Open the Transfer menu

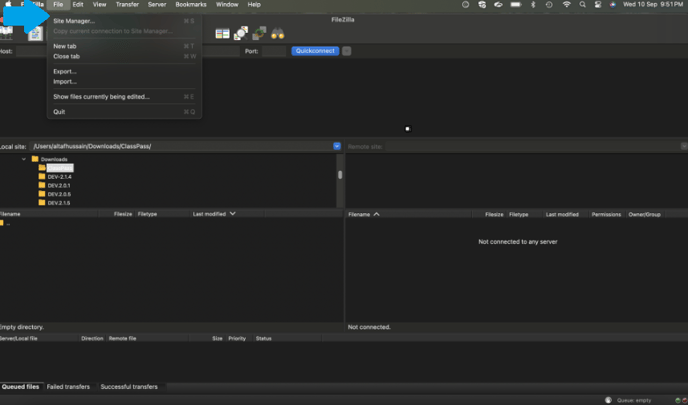[x=127, y=4]
